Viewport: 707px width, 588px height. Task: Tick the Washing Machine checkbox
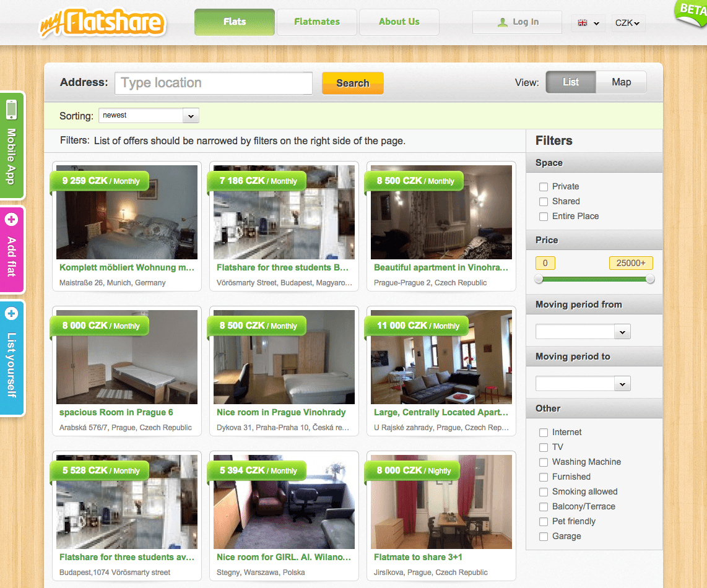click(544, 462)
